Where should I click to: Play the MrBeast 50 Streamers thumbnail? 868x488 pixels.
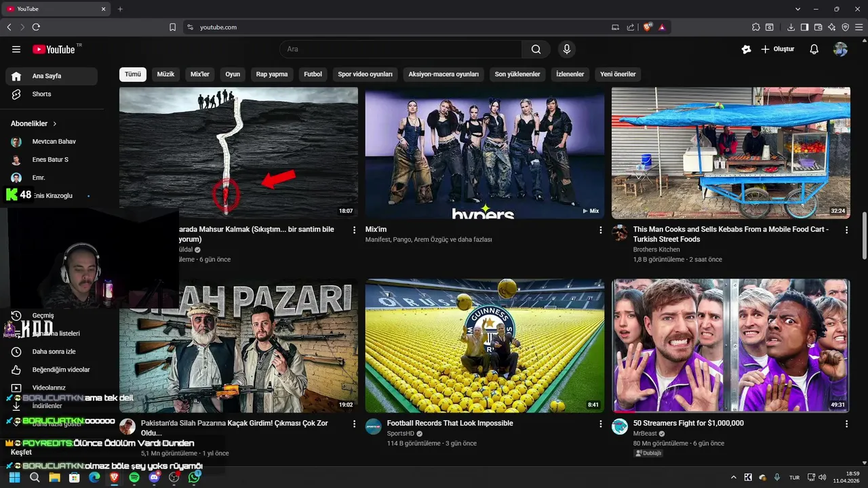(731, 346)
